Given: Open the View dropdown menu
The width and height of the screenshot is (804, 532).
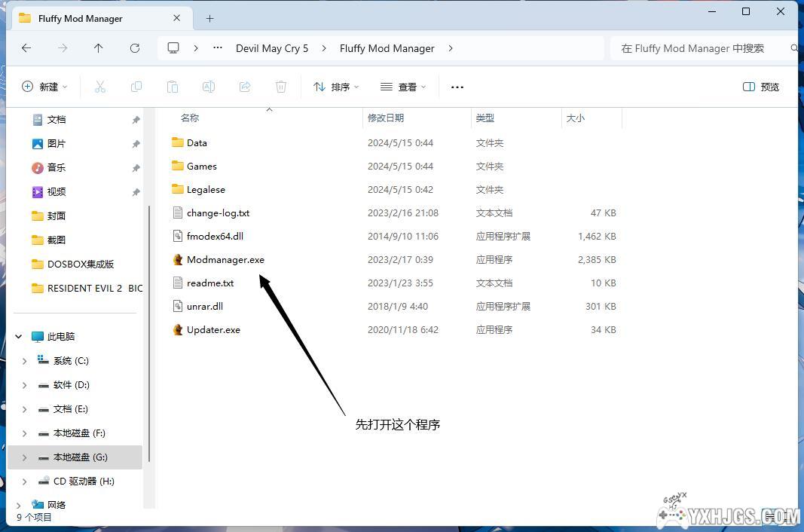Looking at the screenshot, I should (x=403, y=87).
